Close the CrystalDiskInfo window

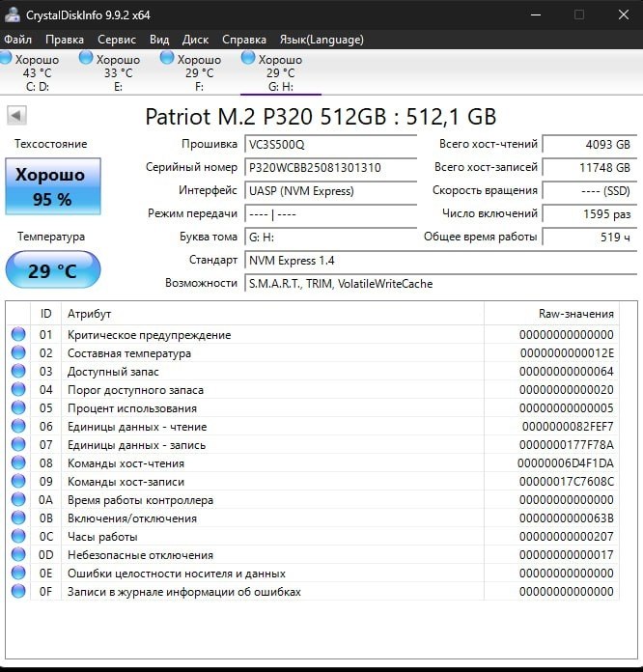coord(624,14)
